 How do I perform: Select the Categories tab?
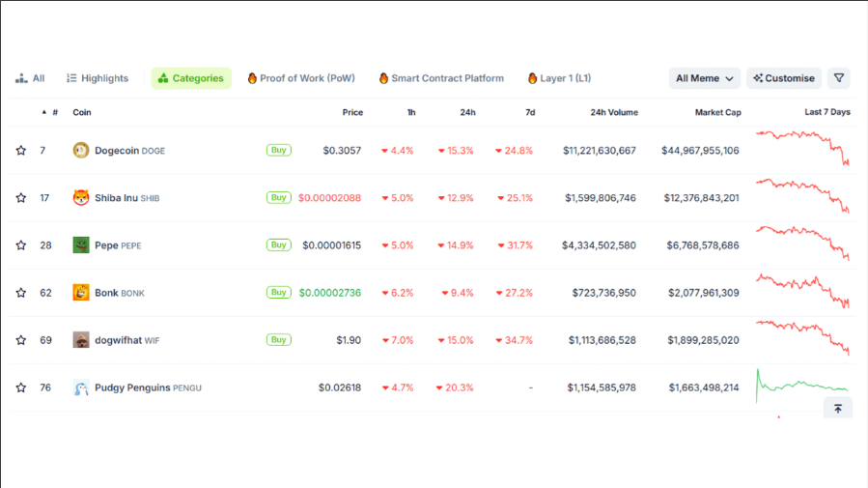(191, 78)
